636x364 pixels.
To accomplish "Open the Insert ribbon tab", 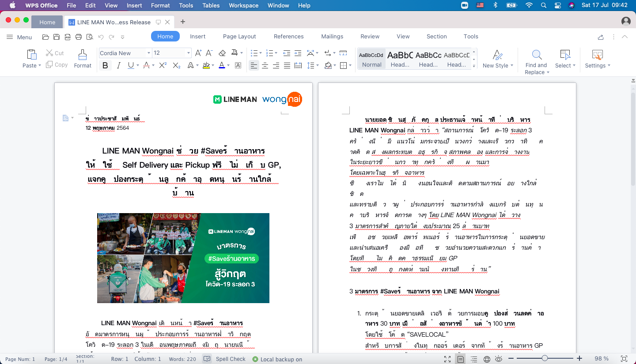I will [198, 37].
